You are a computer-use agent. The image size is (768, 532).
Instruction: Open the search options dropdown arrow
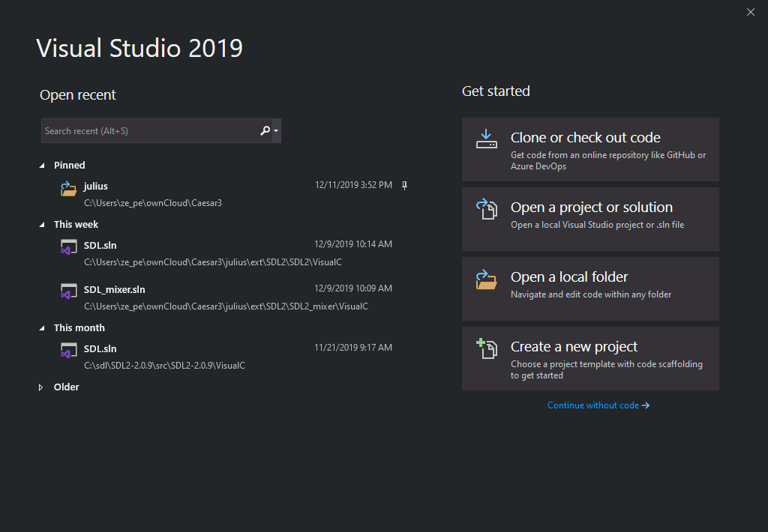276,130
